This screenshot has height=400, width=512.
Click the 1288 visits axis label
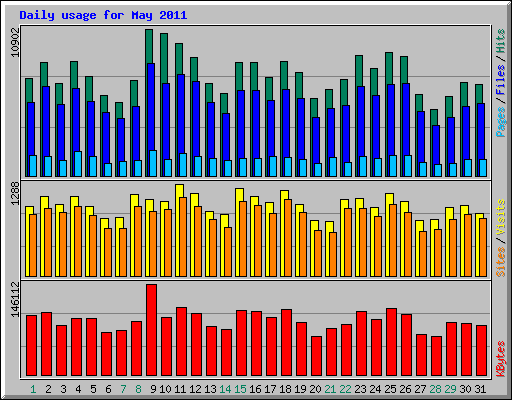click(15, 193)
